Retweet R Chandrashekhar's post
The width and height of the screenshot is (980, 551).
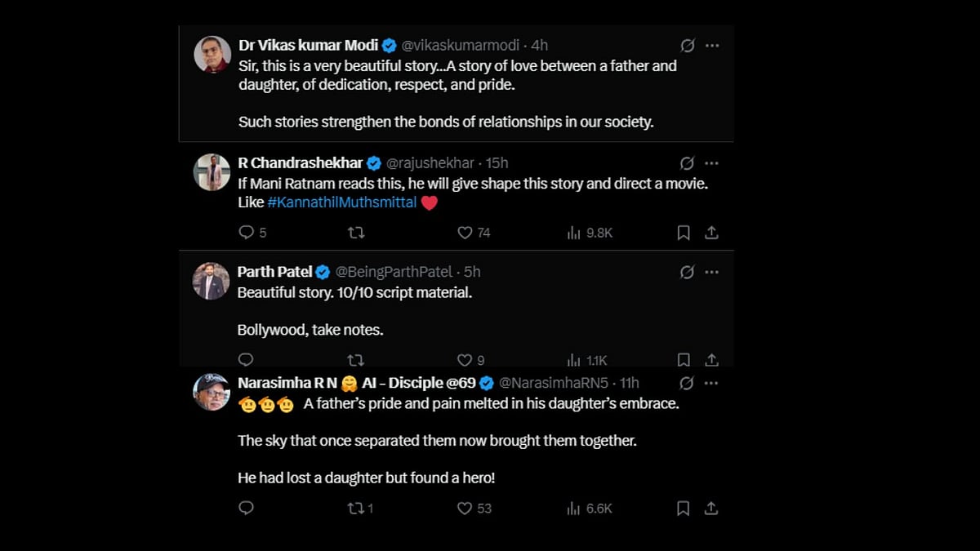tap(356, 233)
